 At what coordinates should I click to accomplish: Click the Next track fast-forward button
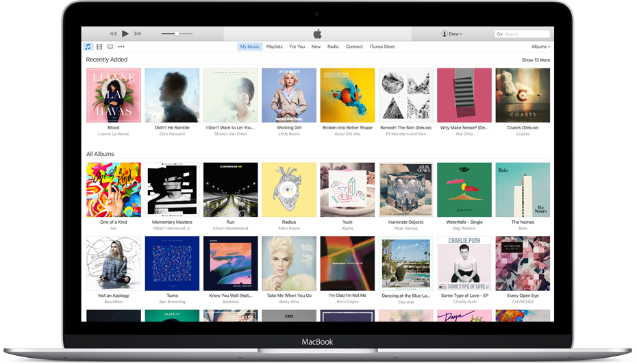coord(138,34)
